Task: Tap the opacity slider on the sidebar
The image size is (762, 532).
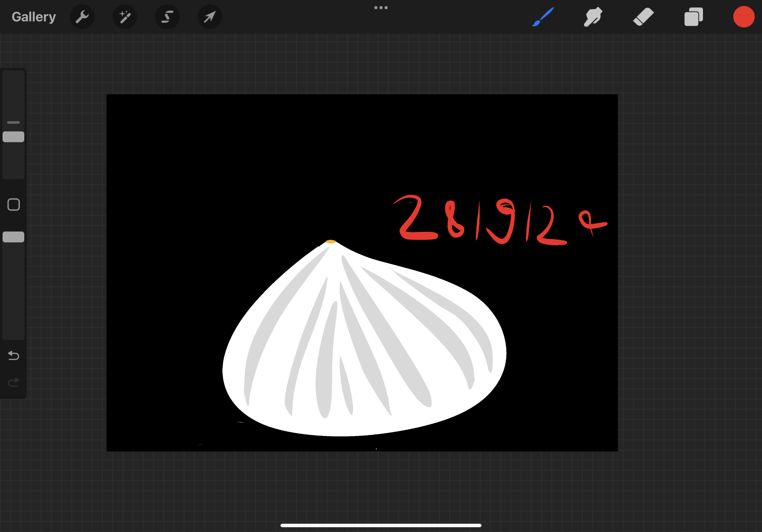Action: click(13, 236)
